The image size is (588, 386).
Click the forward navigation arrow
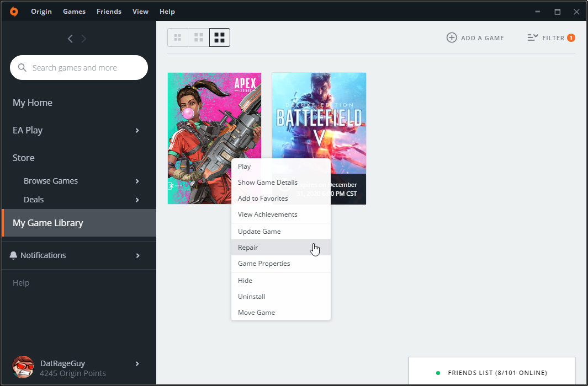point(84,39)
